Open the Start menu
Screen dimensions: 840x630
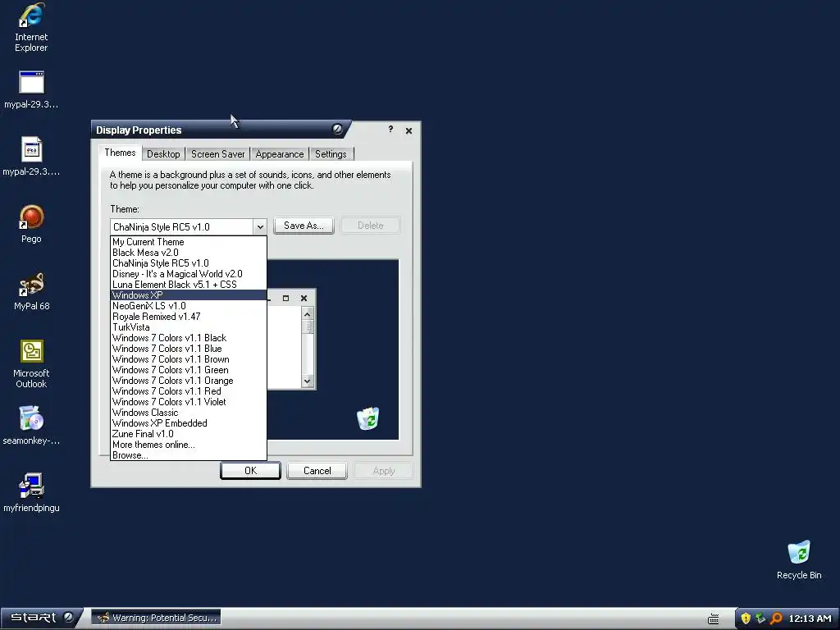(41, 618)
